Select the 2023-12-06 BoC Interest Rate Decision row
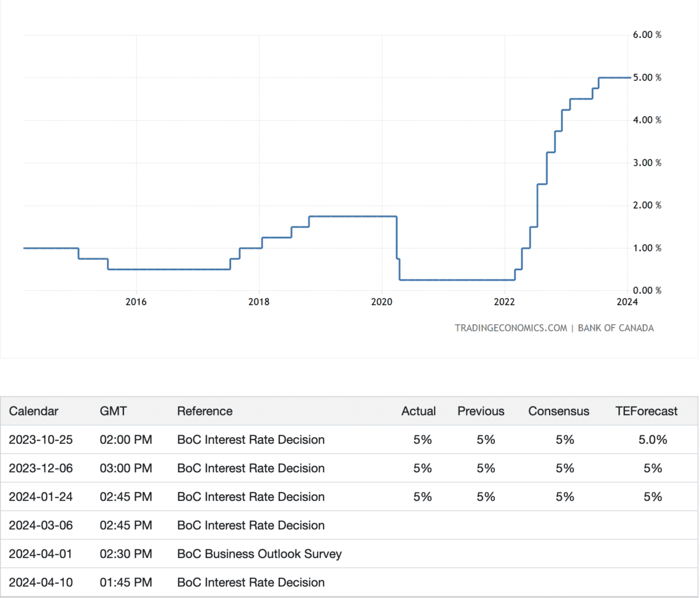This screenshot has height=598, width=700. click(x=251, y=468)
